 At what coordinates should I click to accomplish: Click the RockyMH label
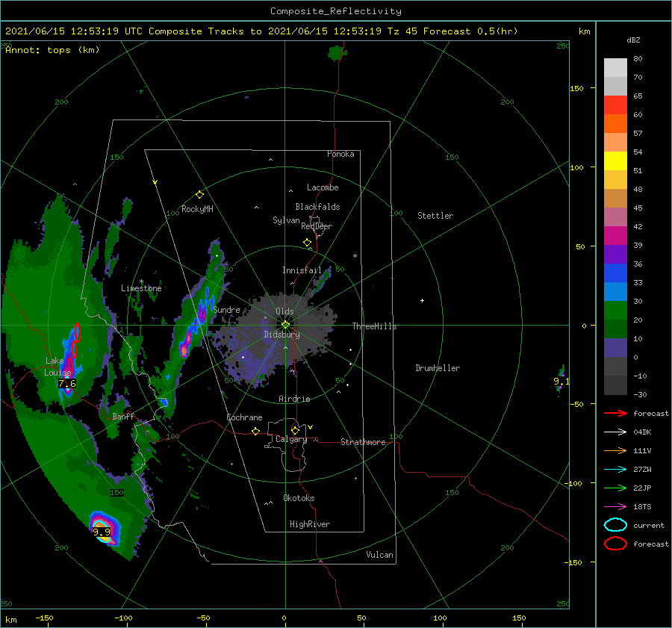[197, 209]
